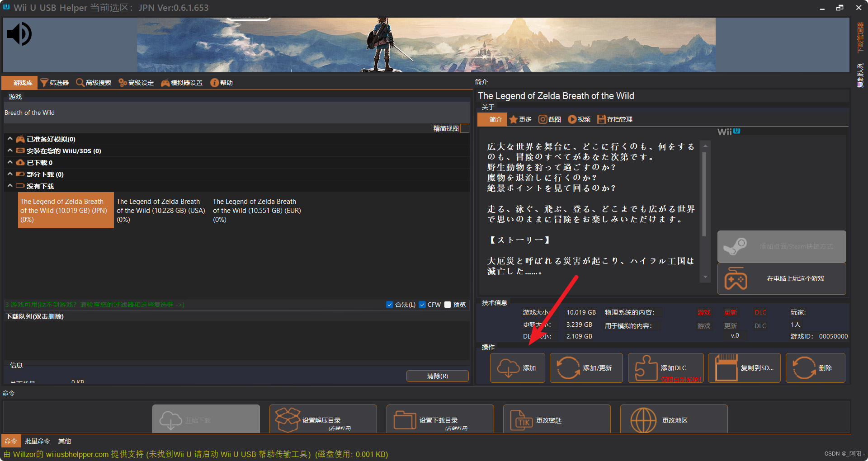Screen dimensions: 868x461
Task: Click the DLC size value 2.109 GB
Action: click(579, 336)
